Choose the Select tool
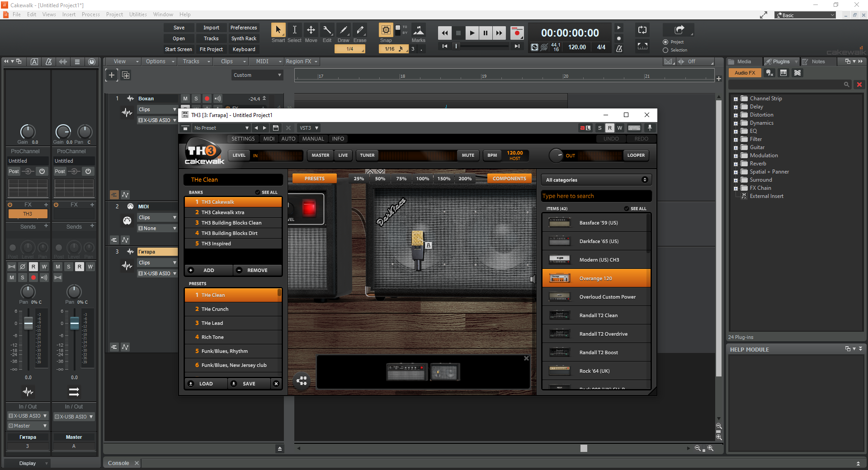868x470 pixels. [x=294, y=30]
